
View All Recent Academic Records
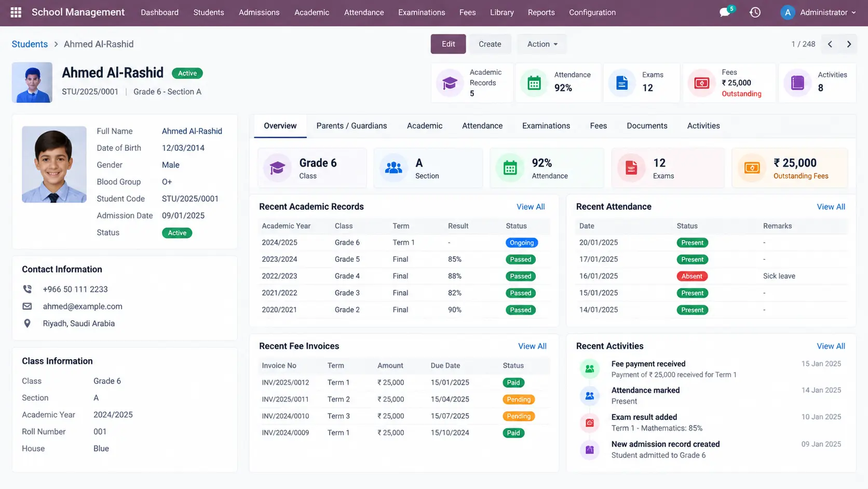click(x=531, y=207)
